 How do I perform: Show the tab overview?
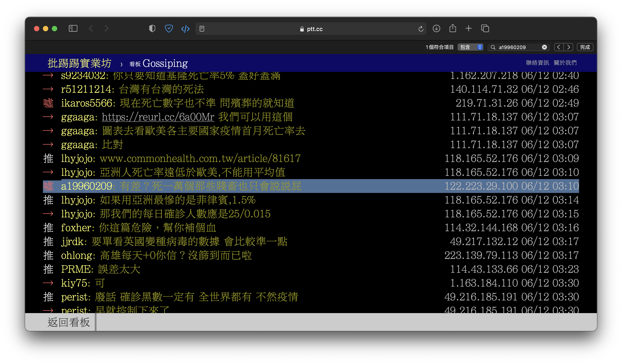point(485,29)
